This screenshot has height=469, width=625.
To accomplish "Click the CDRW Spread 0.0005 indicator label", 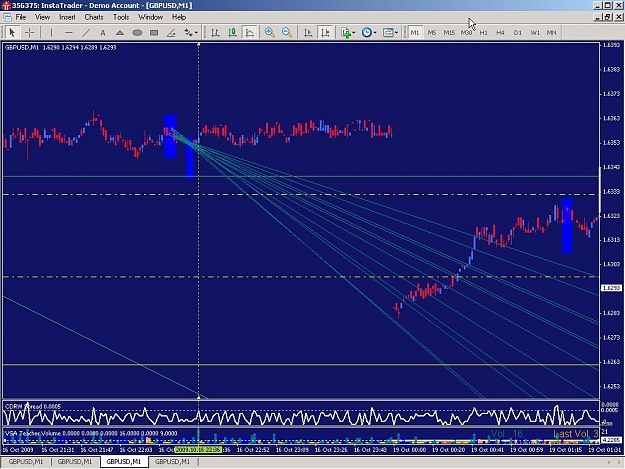I will (33, 406).
